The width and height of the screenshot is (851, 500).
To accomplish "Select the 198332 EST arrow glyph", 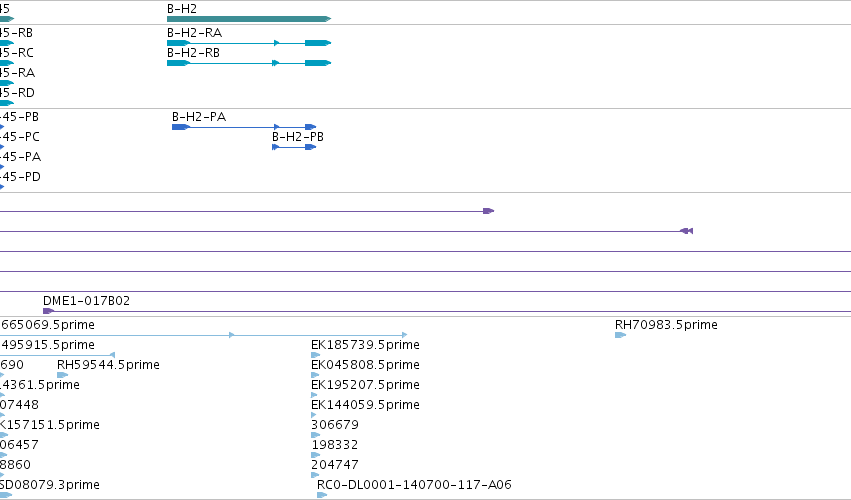I will pos(315,455).
